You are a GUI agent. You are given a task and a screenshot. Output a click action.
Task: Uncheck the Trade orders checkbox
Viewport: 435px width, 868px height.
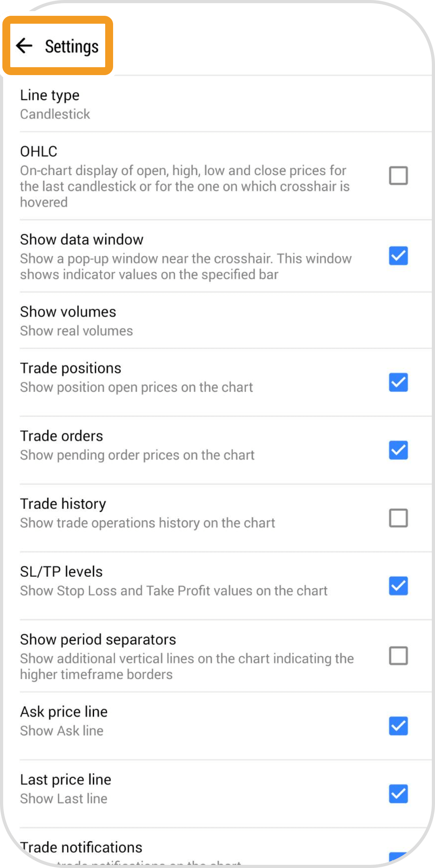pyautogui.click(x=398, y=451)
